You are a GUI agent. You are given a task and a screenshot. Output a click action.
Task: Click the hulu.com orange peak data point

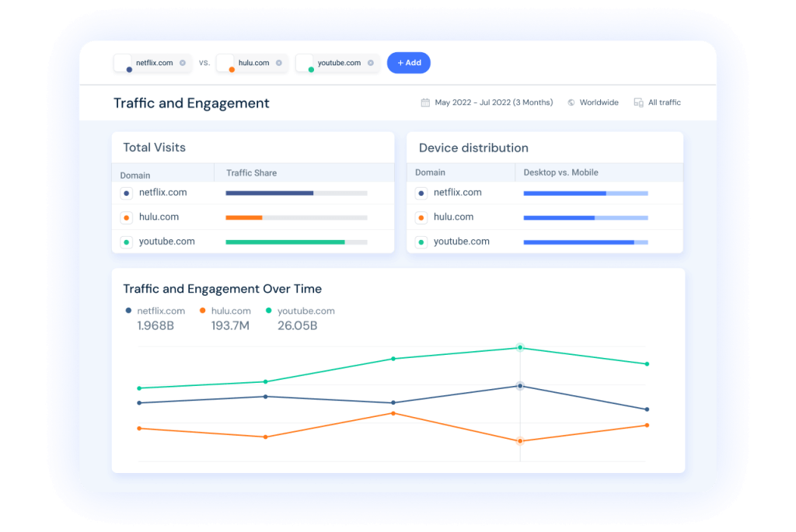tap(393, 413)
